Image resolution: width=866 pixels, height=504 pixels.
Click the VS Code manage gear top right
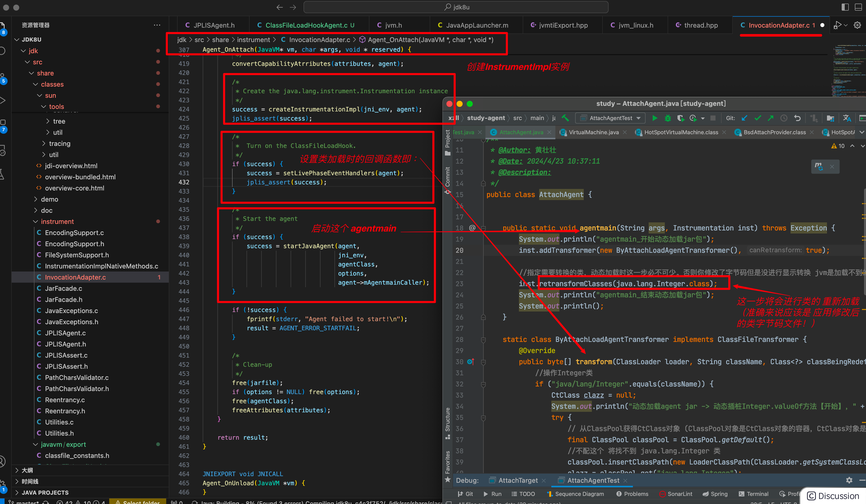coord(857,25)
